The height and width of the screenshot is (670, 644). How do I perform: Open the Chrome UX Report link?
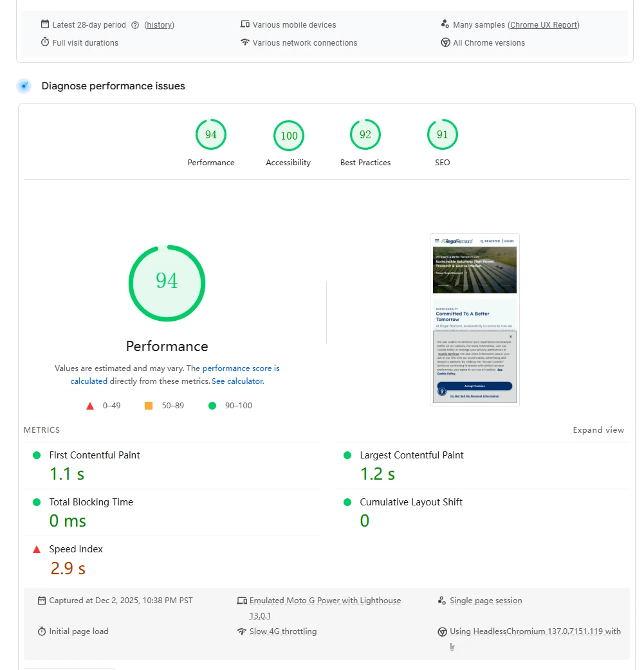point(544,25)
